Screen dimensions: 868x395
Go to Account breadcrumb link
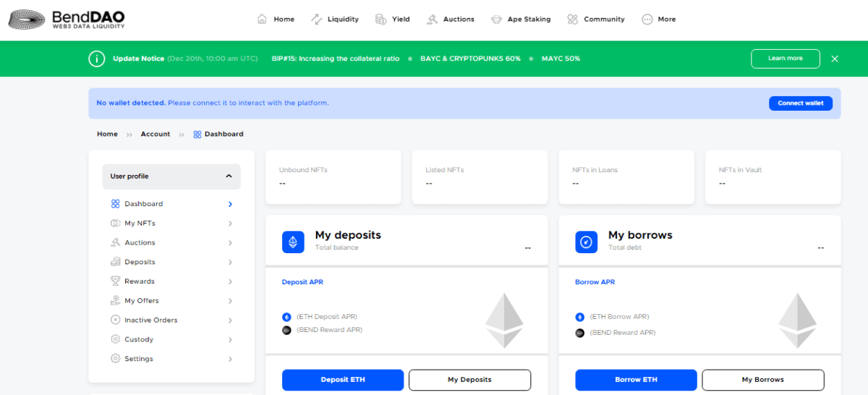coord(156,135)
